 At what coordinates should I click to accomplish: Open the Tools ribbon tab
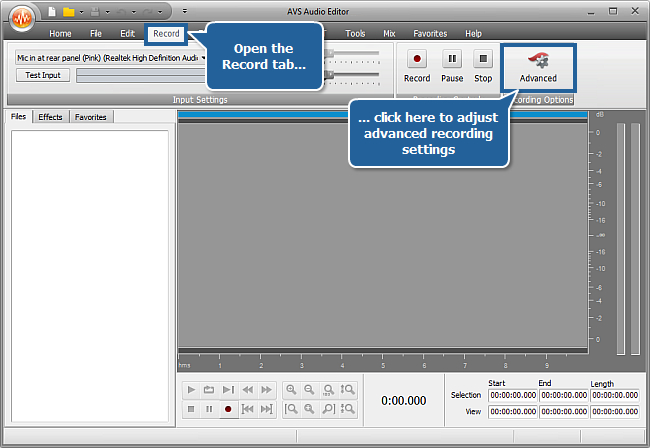(355, 34)
